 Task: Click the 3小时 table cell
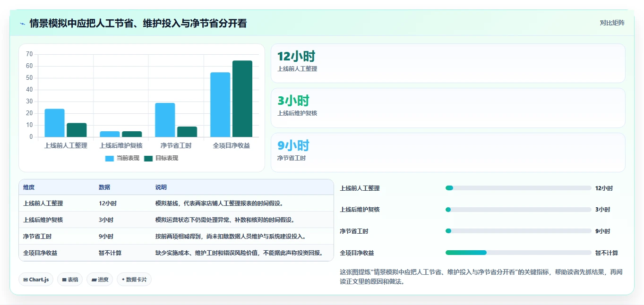click(106, 220)
